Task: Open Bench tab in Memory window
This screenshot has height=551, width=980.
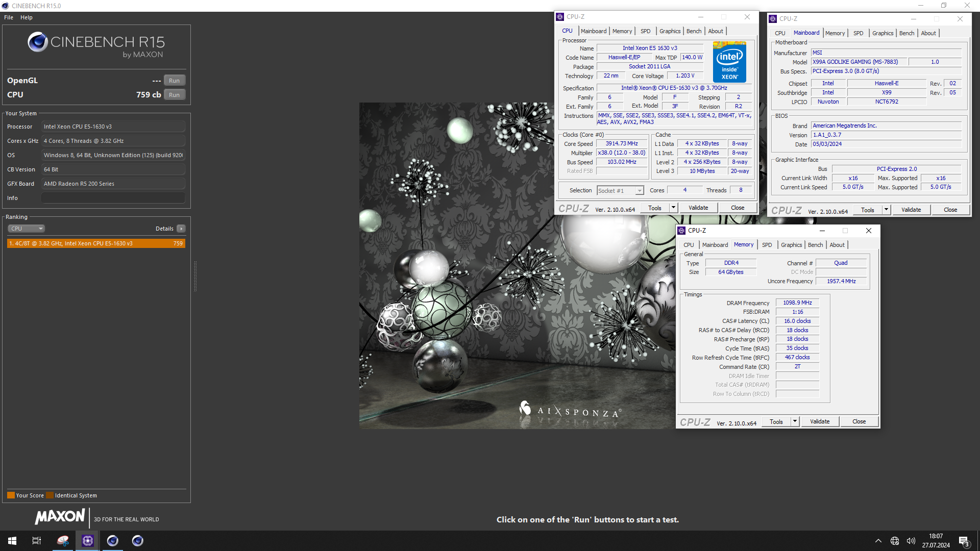Action: (x=815, y=245)
